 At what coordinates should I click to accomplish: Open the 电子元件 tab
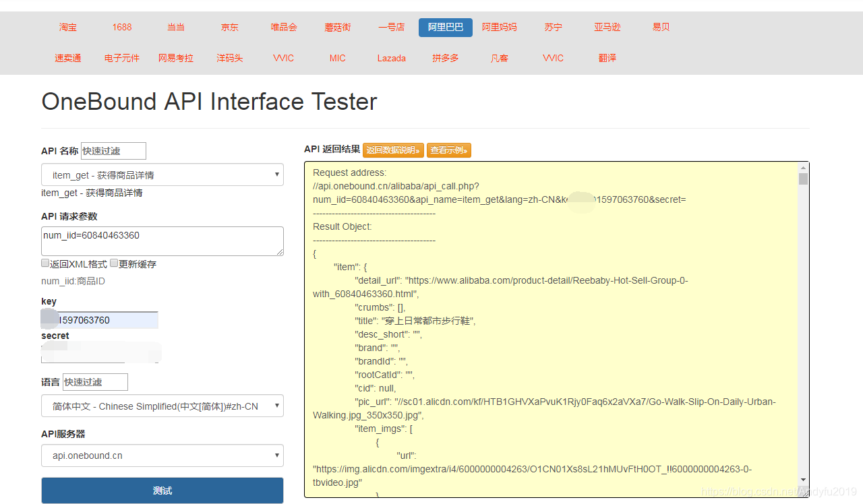122,59
